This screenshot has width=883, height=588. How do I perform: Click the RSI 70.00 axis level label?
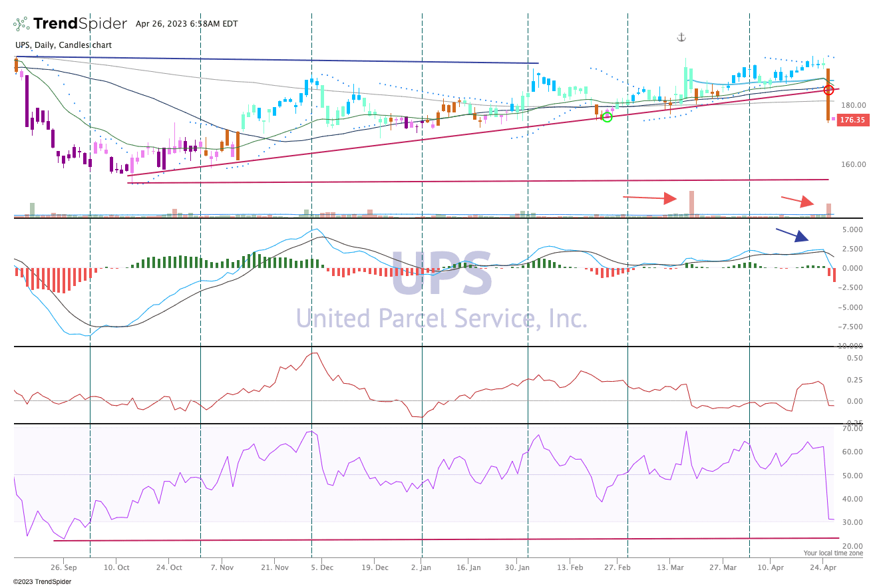[852, 428]
